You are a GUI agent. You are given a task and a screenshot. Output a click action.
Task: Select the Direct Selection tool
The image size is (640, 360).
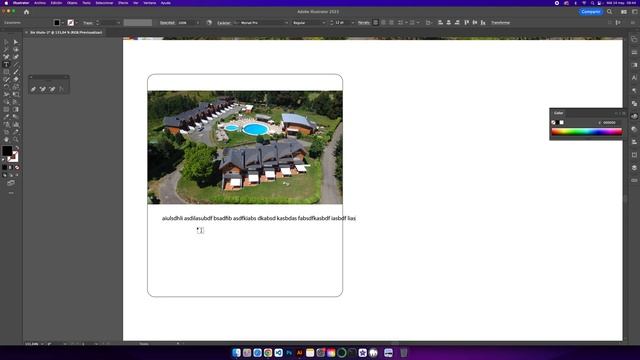coord(16,42)
